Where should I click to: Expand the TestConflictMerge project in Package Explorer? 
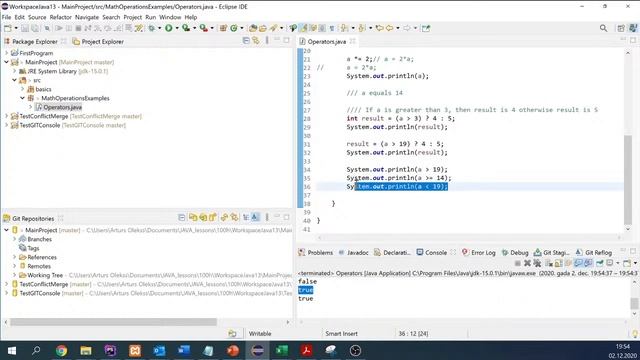pyautogui.click(x=7, y=116)
